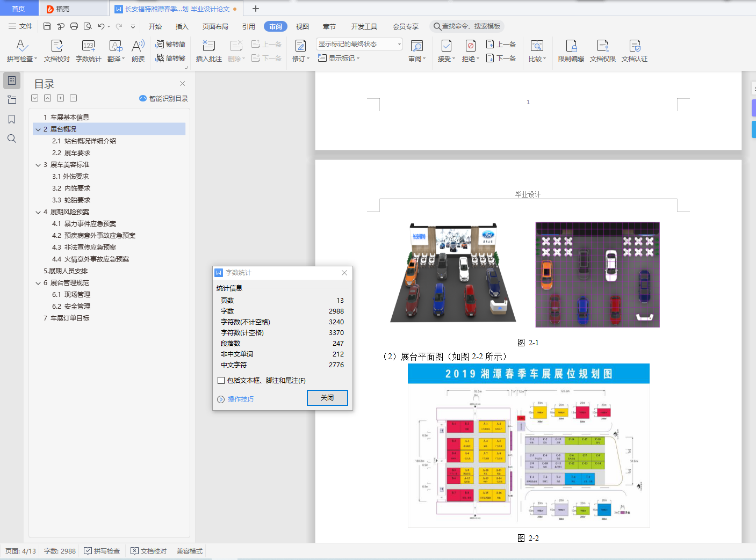Check 包括文本框、脚注和尾注 option
The height and width of the screenshot is (560, 756).
pos(221,381)
